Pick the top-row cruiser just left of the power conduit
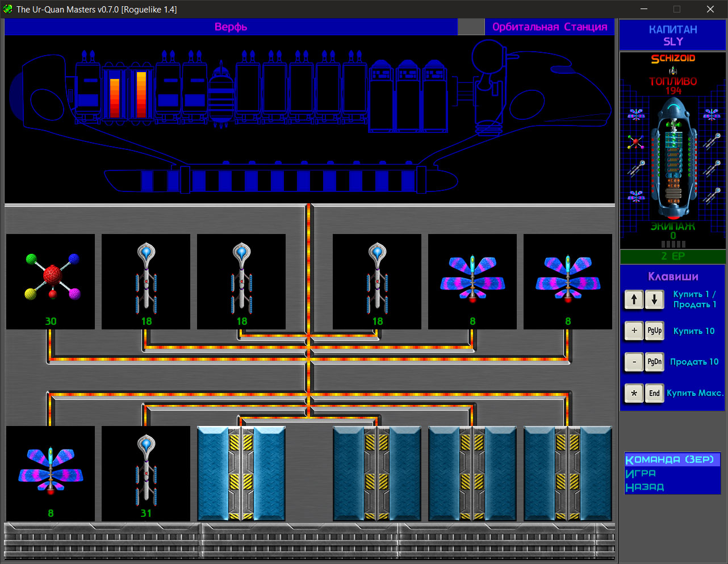 [241, 282]
